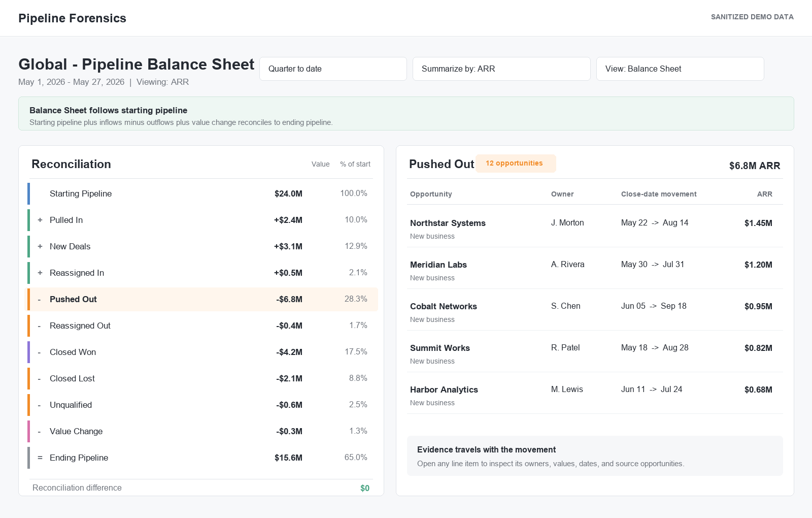
Task: Click owner A. Rivera
Action: (568, 264)
